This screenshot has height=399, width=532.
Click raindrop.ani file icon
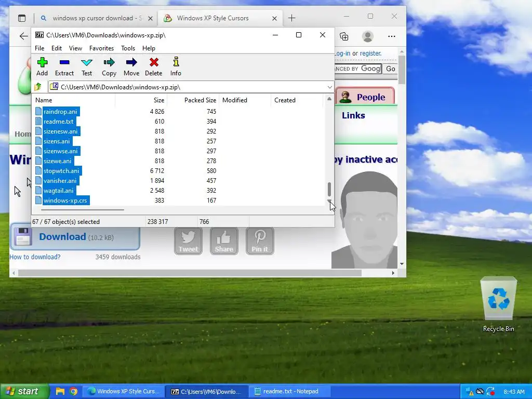[38, 111]
